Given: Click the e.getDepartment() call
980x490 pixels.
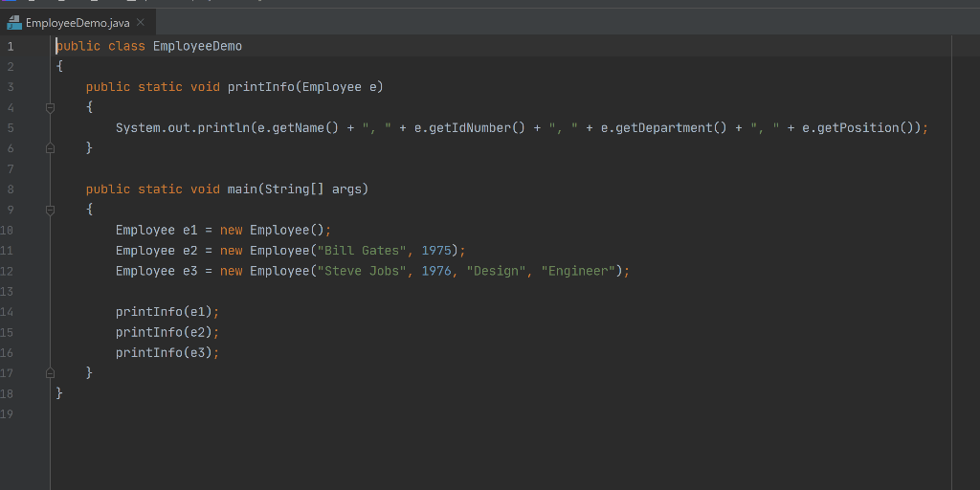Looking at the screenshot, I should pyautogui.click(x=664, y=128).
